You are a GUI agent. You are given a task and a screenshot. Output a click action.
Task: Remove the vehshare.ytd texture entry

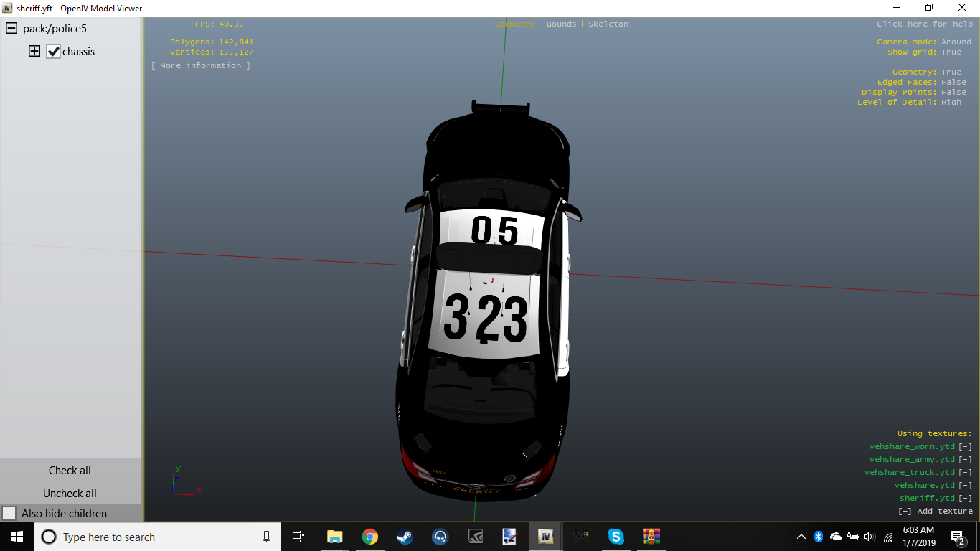(x=965, y=485)
